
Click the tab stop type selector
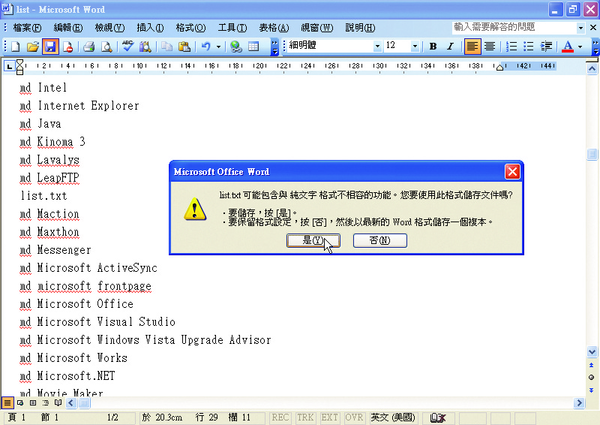pos(9,66)
